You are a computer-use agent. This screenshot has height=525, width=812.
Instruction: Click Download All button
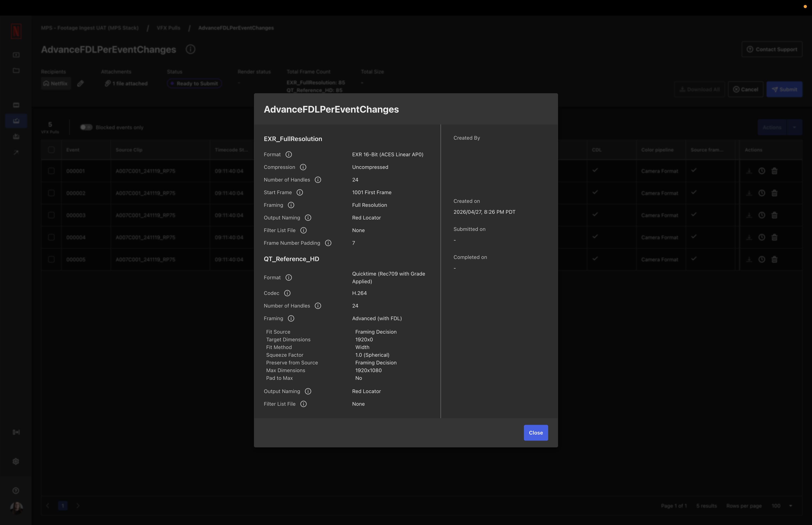coord(700,89)
